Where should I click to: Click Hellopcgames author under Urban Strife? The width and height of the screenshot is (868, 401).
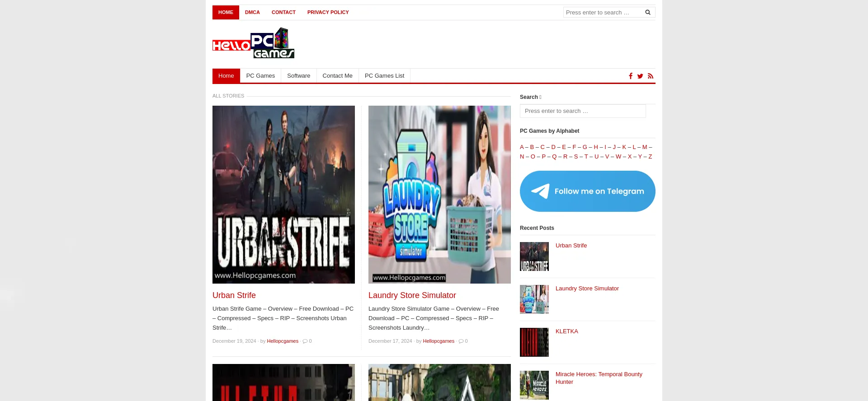point(283,341)
